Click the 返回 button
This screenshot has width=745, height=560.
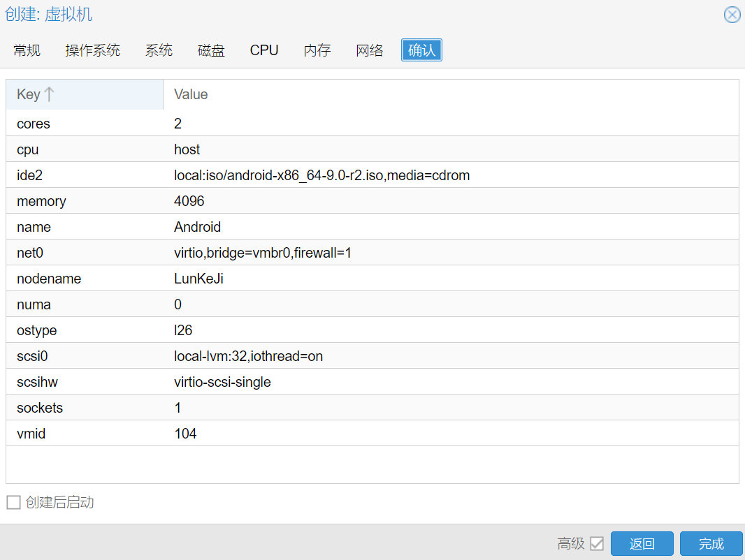pyautogui.click(x=642, y=543)
